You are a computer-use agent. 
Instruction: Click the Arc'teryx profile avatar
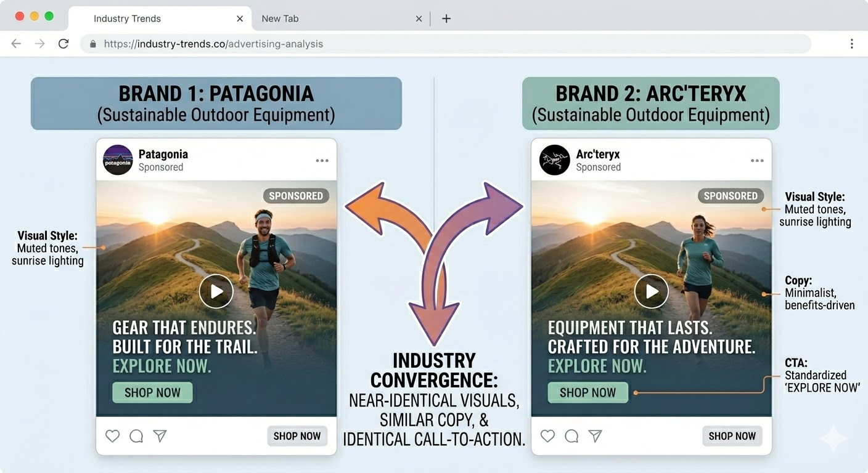tap(553, 160)
